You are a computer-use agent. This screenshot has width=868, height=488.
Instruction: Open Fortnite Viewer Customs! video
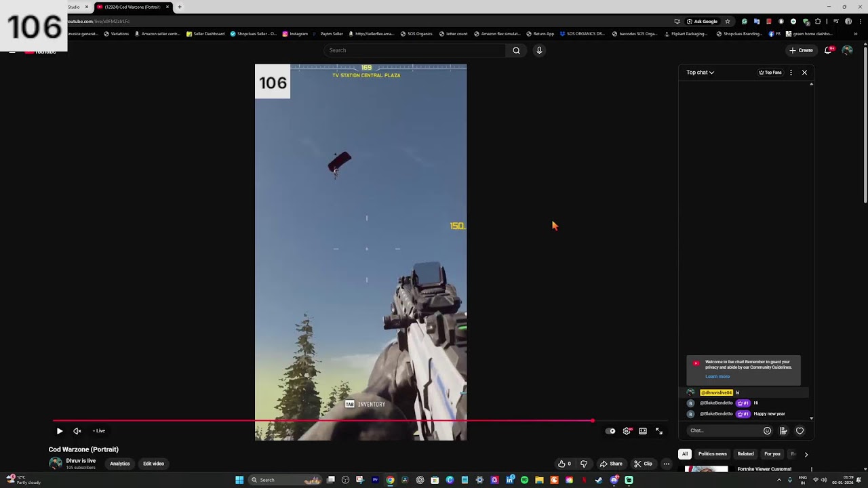[764, 469]
